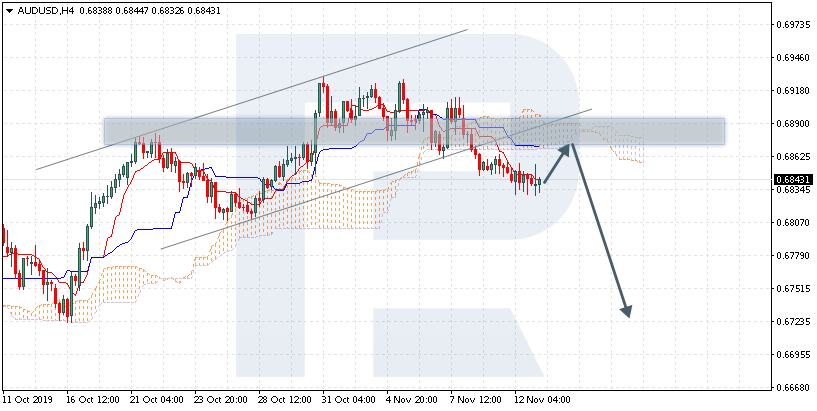The width and height of the screenshot is (817, 411).
Task: Click the AUDUSD,H4 symbol title text
Action: [x=45, y=10]
